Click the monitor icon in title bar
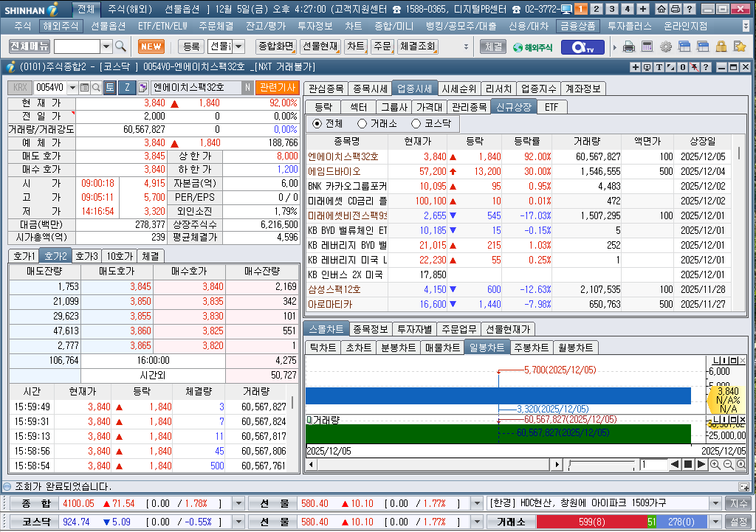This screenshot has width=756, height=532. (x=566, y=9)
